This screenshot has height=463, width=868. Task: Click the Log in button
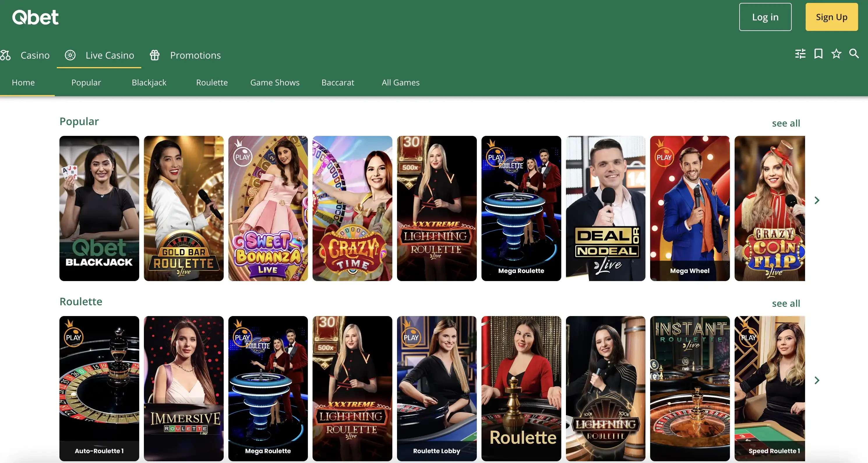pyautogui.click(x=765, y=17)
